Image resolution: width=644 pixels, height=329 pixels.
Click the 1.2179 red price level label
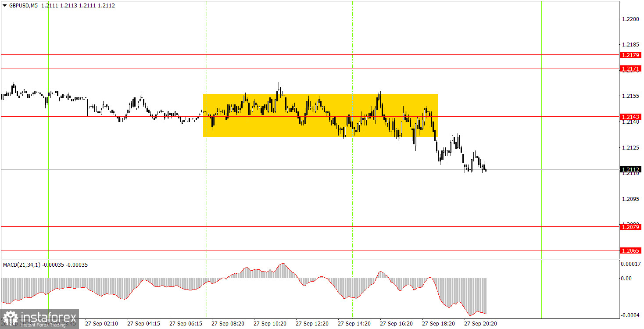point(630,55)
